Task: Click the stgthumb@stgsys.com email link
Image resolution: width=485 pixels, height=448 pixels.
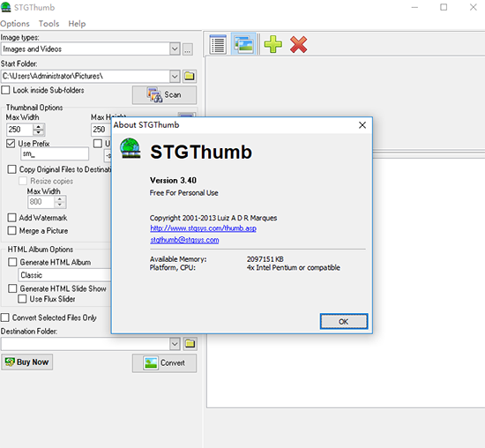Action: (184, 240)
